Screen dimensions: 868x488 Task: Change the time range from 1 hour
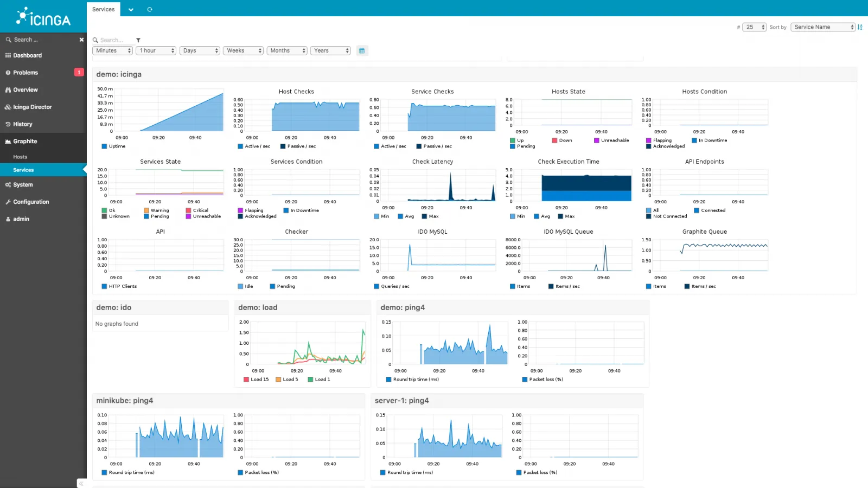click(156, 50)
